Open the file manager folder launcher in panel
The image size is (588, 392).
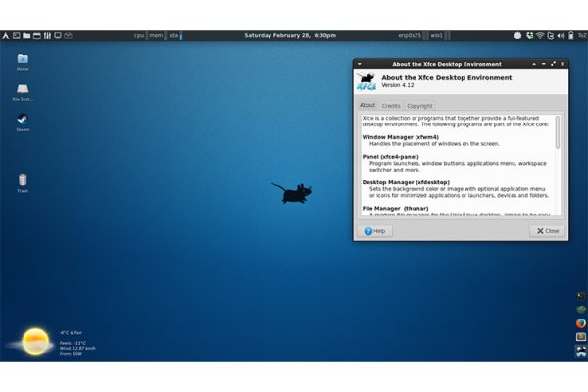26,36
